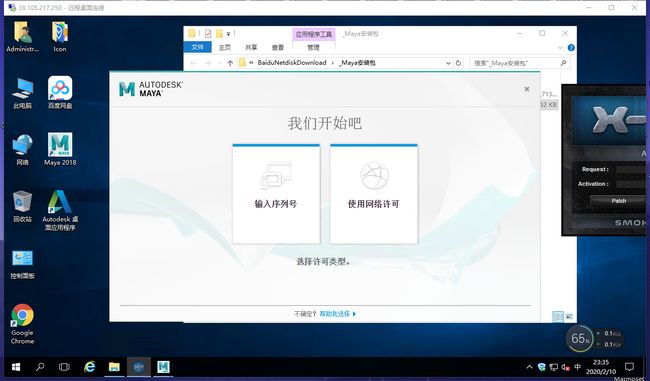Open the quick access toolbar dropdown

point(228,34)
